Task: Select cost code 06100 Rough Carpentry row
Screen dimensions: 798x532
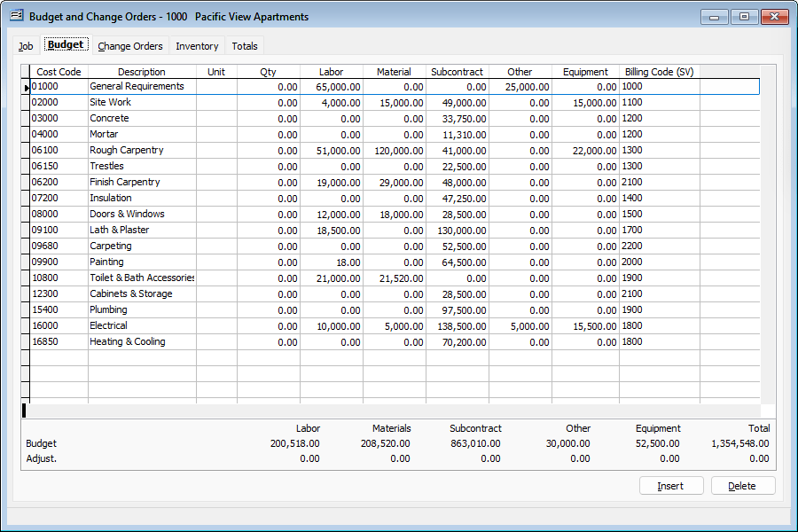Action: (142, 150)
